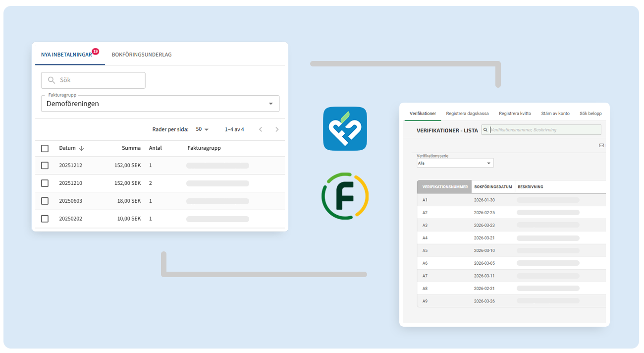Viewport: 644px width, 353px height.
Task: Select the Verifikationer tab
Action: coord(423,114)
